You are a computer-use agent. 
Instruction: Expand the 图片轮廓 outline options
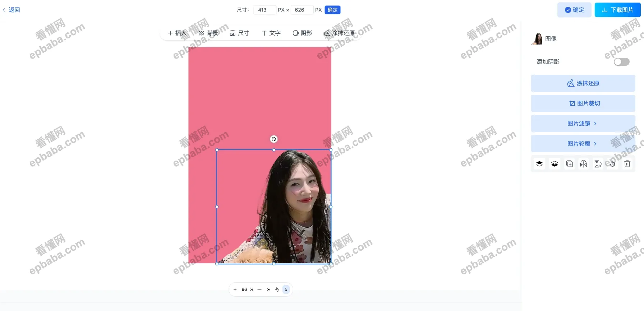(583, 144)
